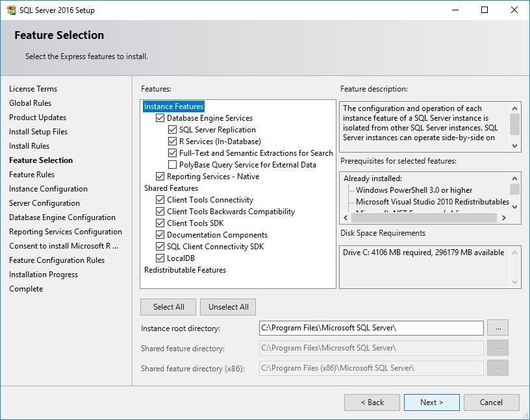Screen dimensions: 530x420
Task: Uncheck the LocalDB feature checkbox
Action: click(160, 258)
